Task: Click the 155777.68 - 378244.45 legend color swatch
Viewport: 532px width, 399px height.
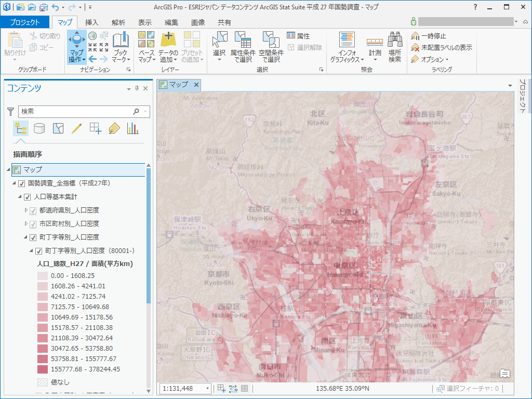Action: pos(42,369)
